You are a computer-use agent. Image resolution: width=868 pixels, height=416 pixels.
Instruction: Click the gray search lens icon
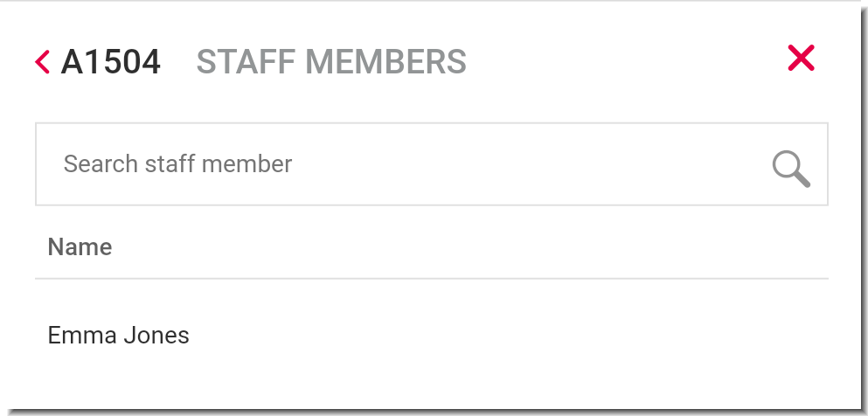tap(791, 170)
